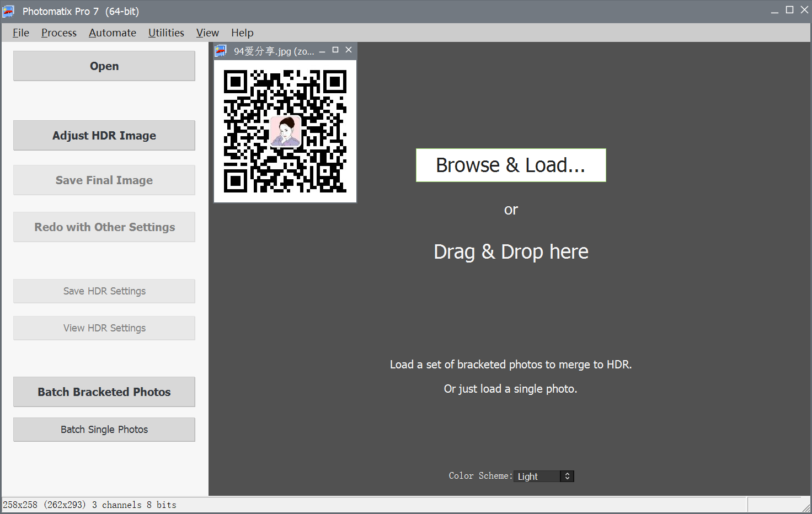Click Browse & Load button

coord(511,165)
